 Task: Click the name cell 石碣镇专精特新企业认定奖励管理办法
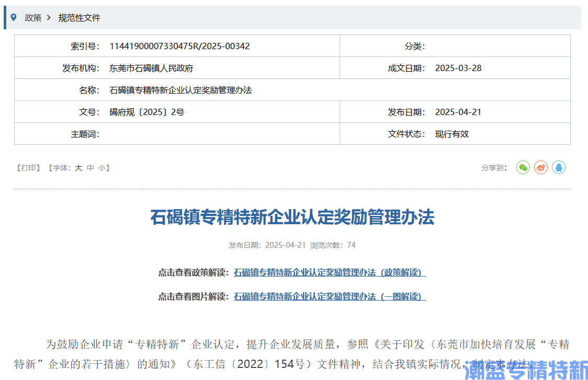point(180,90)
